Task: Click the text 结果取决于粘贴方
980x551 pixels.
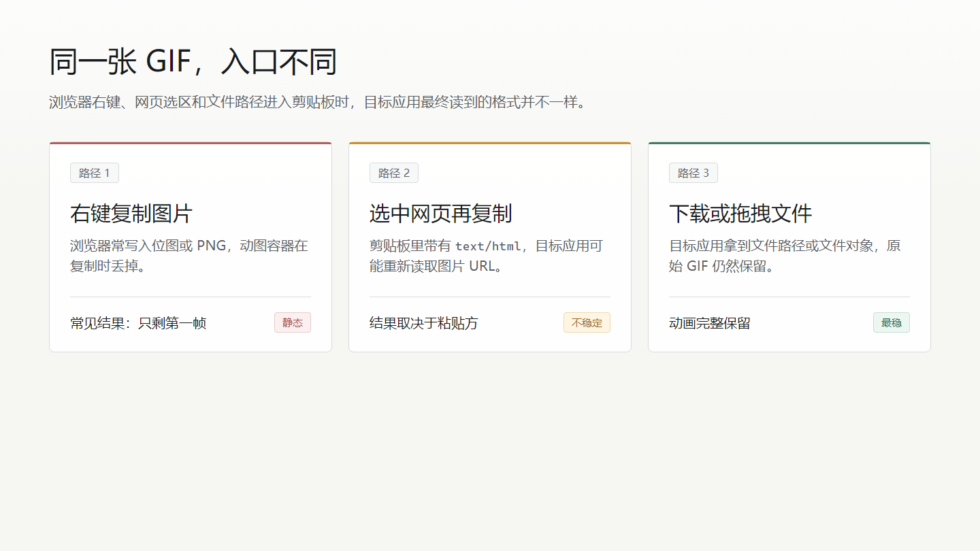Action: pos(424,323)
